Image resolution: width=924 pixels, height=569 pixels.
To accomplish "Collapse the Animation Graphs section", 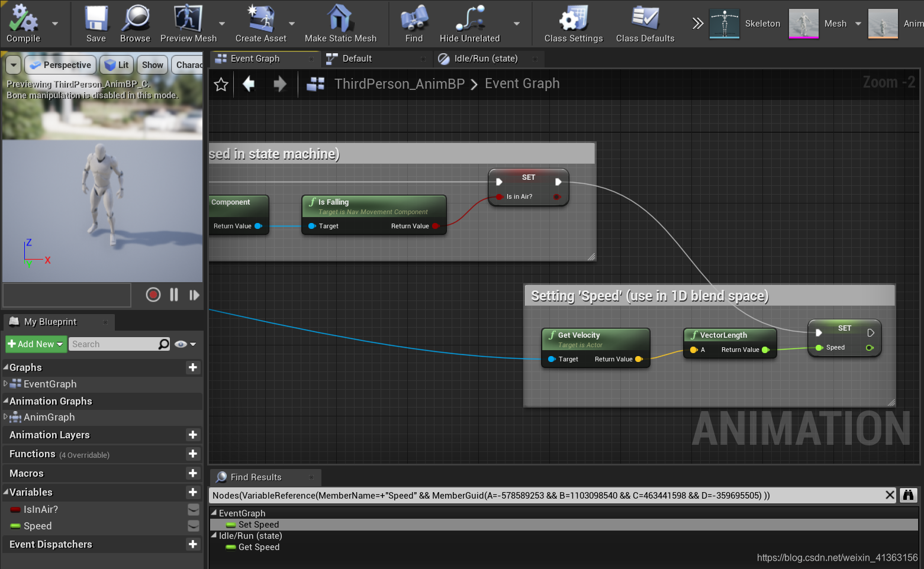I will click(6, 401).
